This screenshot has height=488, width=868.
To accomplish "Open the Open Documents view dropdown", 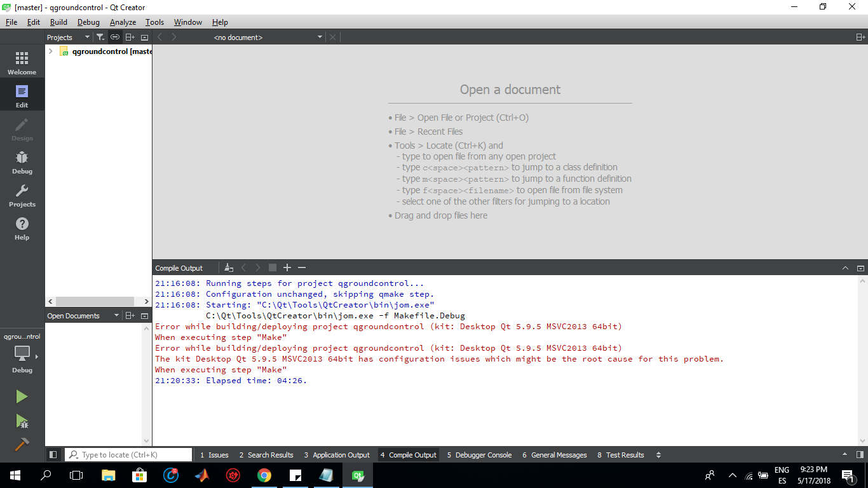I will (x=83, y=316).
